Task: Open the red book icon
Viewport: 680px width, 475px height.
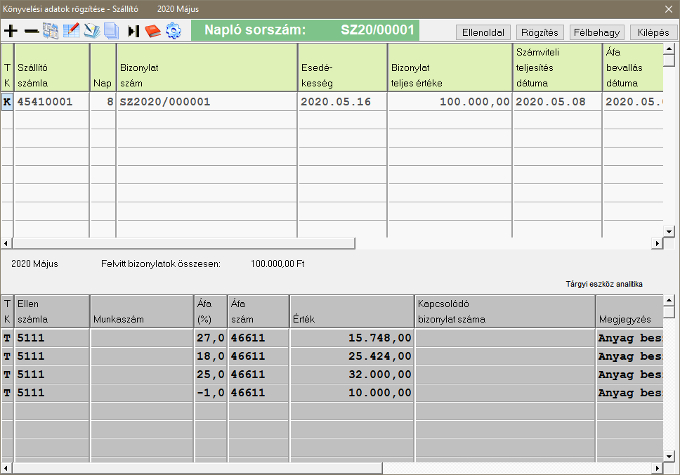Action: coord(153,31)
